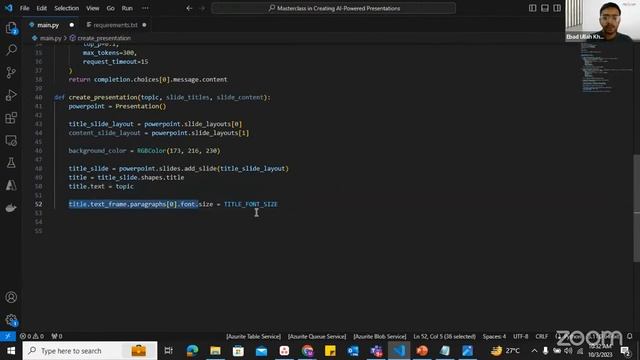This screenshot has height=360, width=640.
Task: Open the Windows Start button
Action: [11, 351]
